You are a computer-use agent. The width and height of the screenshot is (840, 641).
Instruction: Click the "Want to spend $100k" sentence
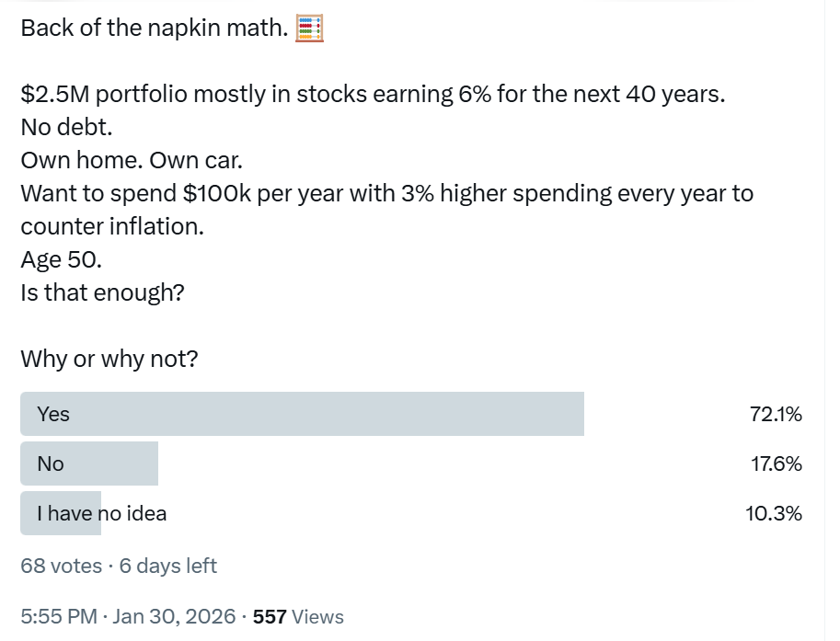coord(386,194)
